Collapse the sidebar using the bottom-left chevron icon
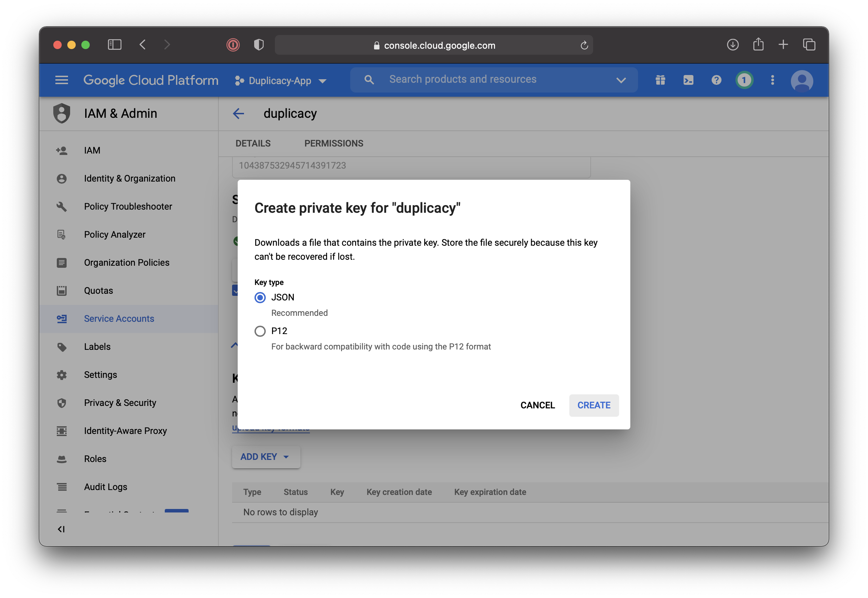This screenshot has width=868, height=598. (62, 529)
